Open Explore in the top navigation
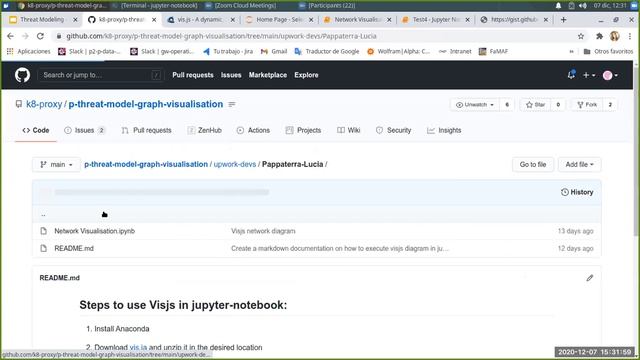 (x=306, y=75)
